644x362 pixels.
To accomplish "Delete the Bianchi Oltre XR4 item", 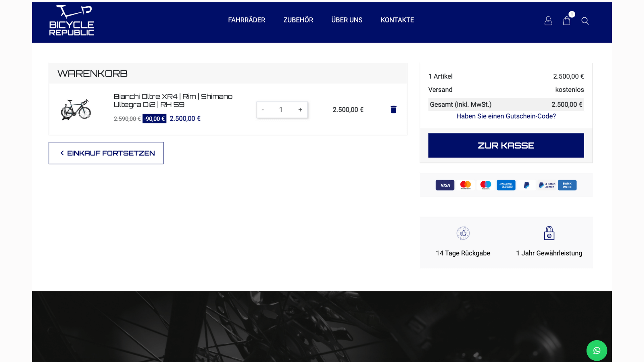I will point(393,110).
